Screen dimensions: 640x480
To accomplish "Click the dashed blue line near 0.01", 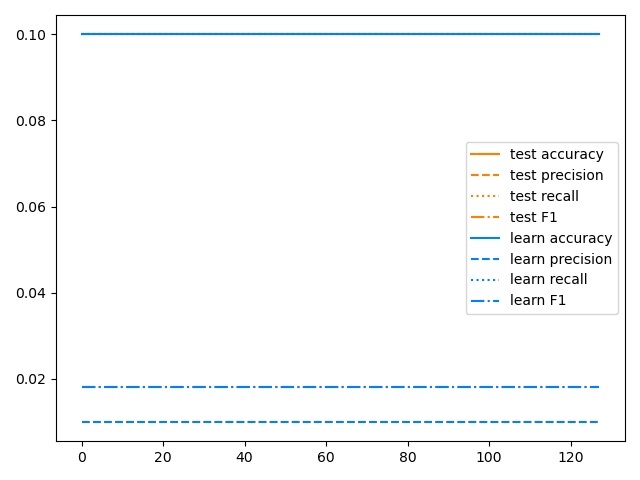I will coord(340,422).
